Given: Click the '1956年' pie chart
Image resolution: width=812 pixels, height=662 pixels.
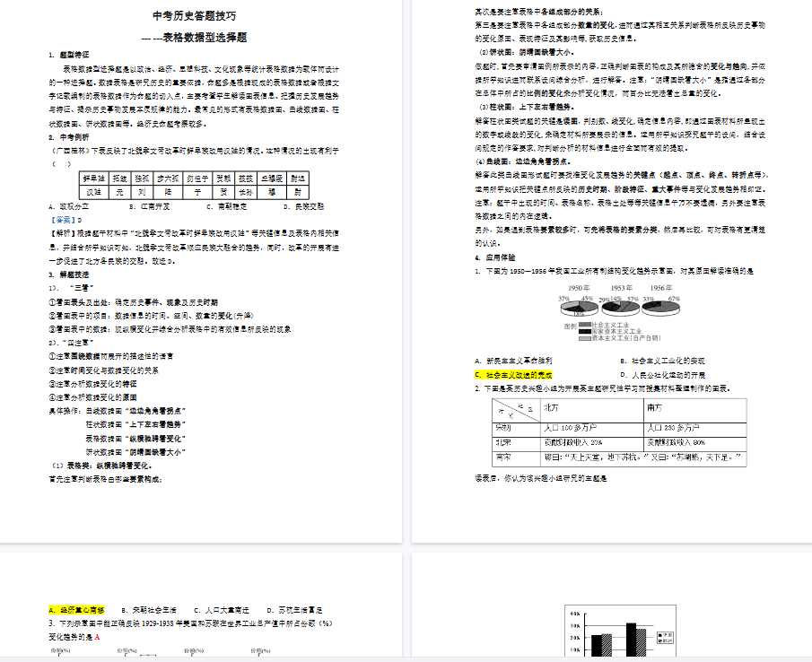Looking at the screenshot, I should pyautogui.click(x=660, y=308).
